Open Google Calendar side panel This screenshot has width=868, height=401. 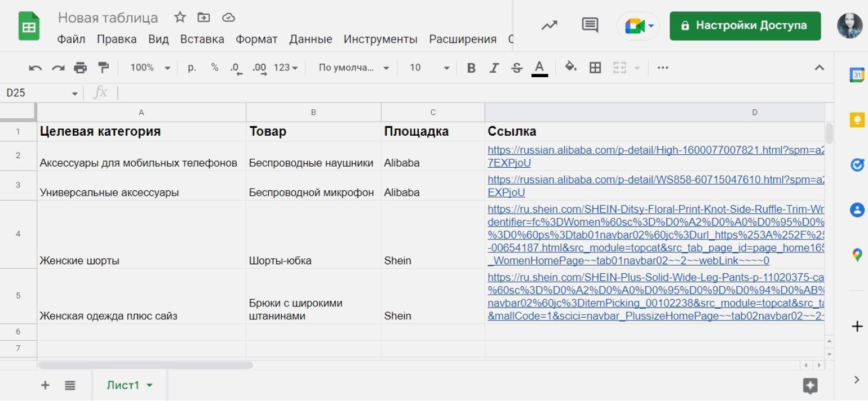click(x=857, y=75)
